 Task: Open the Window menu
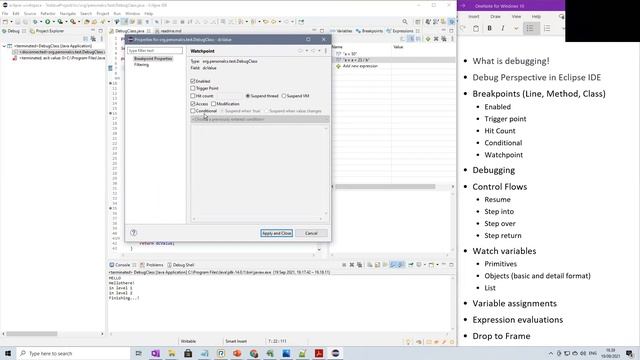click(132, 13)
